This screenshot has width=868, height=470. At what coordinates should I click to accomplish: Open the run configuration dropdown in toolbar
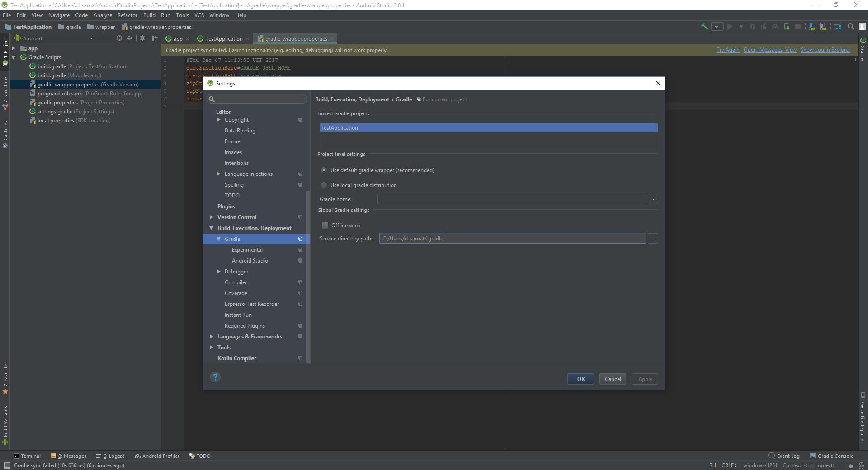(717, 27)
